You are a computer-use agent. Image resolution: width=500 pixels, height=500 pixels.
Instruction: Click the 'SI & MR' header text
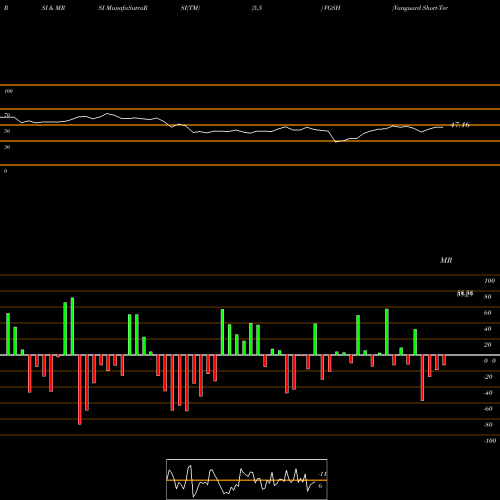(x=53, y=8)
